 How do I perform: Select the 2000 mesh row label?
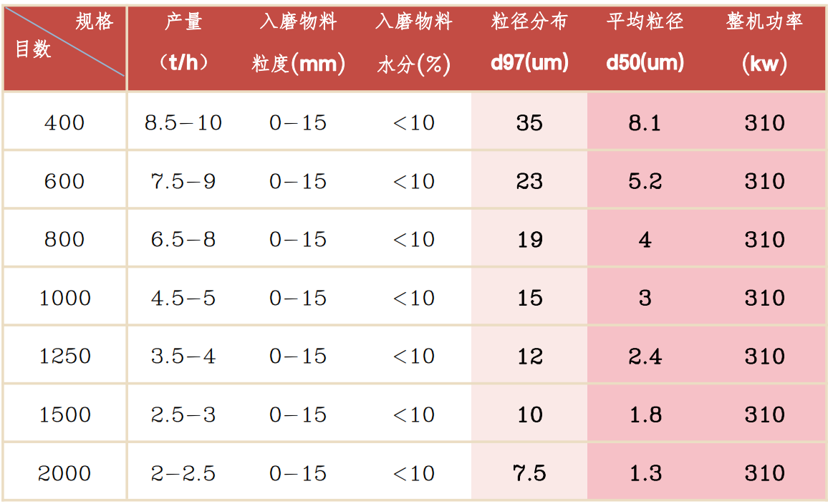pyautogui.click(x=64, y=473)
